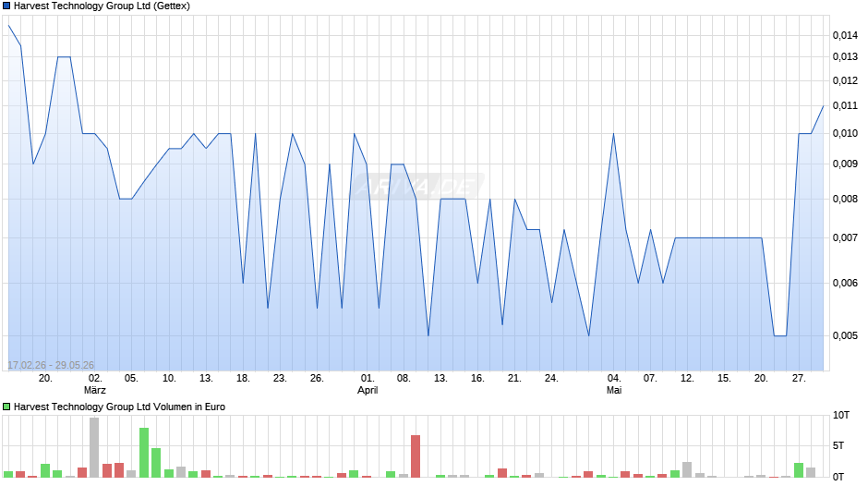Click the 'Harvest Technology Group Ltd Volumen in Euro' label
868x486 pixels.
[x=119, y=407]
